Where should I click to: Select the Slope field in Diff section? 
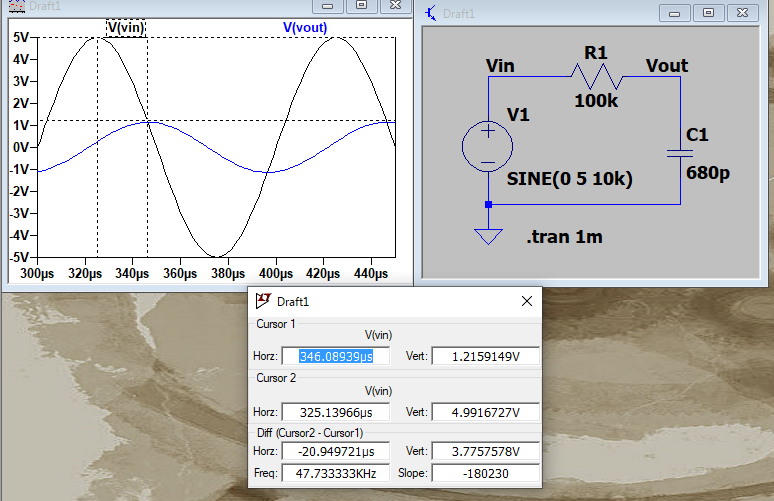(485, 472)
